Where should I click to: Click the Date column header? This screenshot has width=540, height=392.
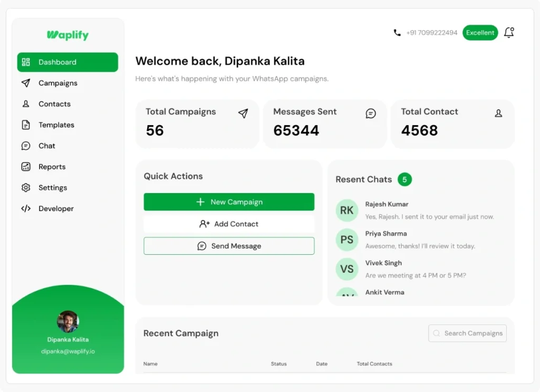[322, 364]
